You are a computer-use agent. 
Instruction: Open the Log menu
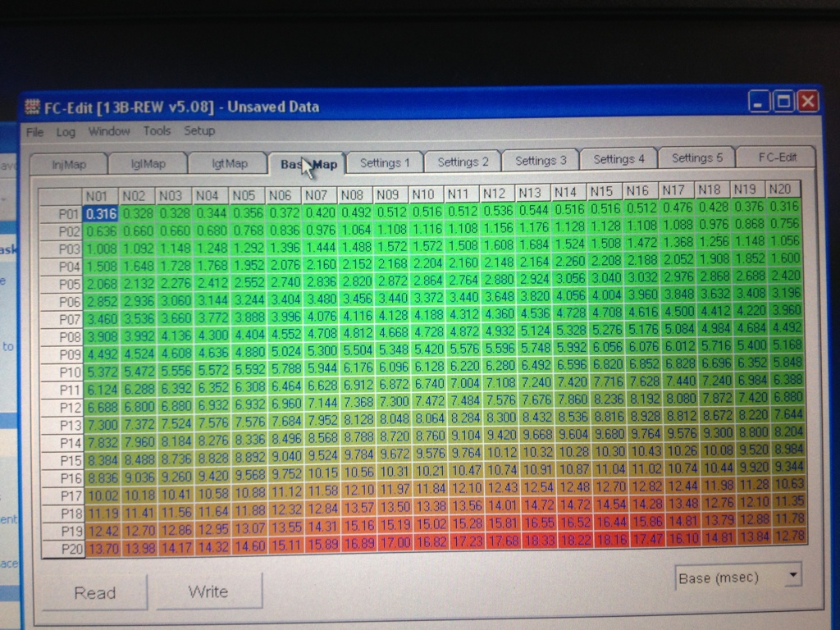66,132
